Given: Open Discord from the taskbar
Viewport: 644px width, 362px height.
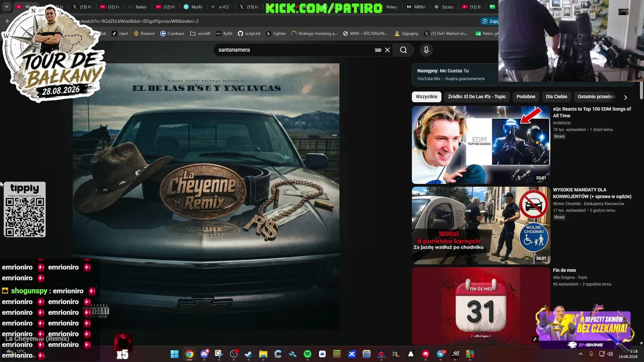Looking at the screenshot, I should [x=204, y=354].
